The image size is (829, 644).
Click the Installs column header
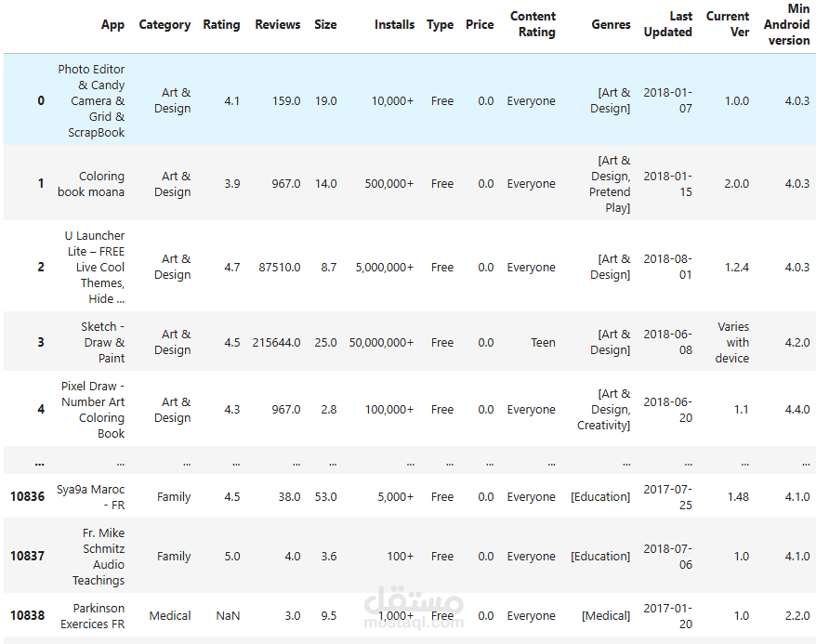coord(394,25)
